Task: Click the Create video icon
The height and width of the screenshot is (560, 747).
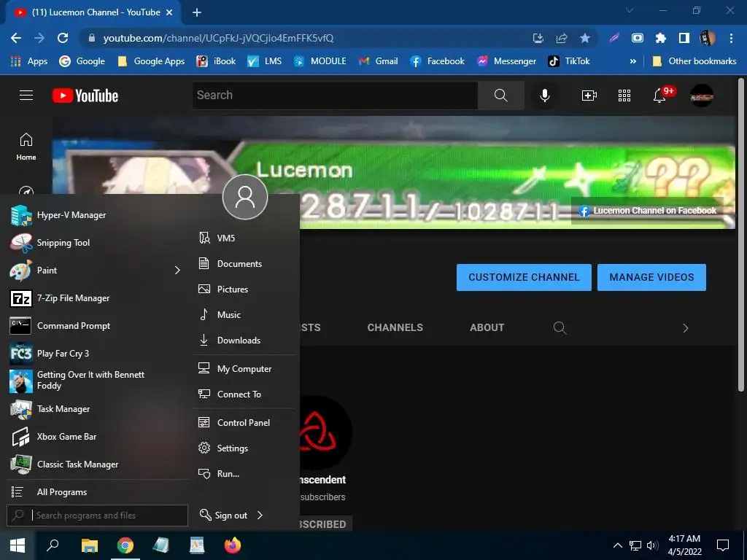Action: click(589, 96)
